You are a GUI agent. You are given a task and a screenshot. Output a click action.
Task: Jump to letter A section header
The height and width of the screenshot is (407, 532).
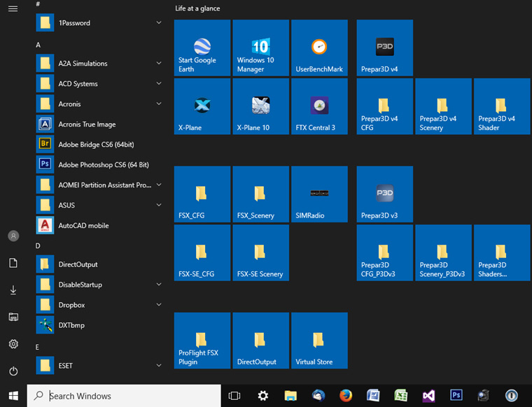click(38, 45)
